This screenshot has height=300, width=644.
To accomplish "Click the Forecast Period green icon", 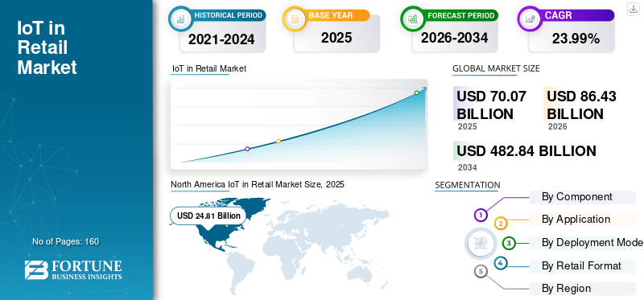I will pyautogui.click(x=413, y=18).
